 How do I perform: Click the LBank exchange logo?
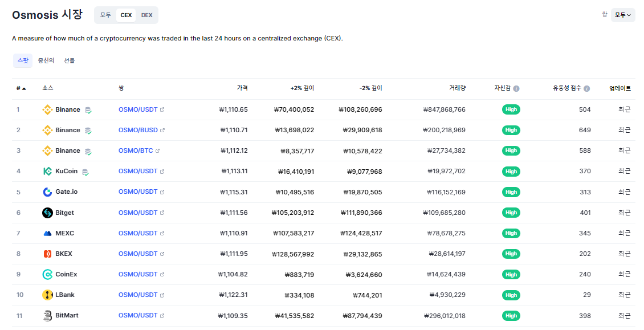pyautogui.click(x=47, y=295)
